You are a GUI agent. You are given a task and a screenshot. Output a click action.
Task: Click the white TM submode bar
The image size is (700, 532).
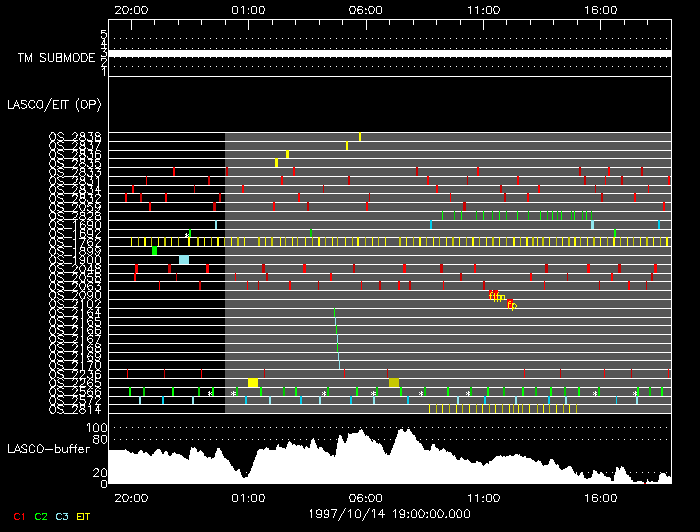390,53
